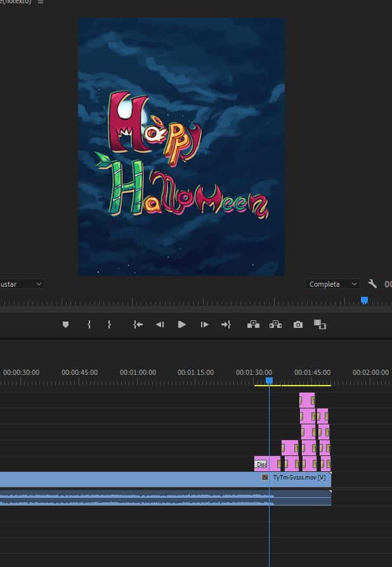392x567 pixels.
Task: Export frame with the camera icon
Action: pos(297,325)
